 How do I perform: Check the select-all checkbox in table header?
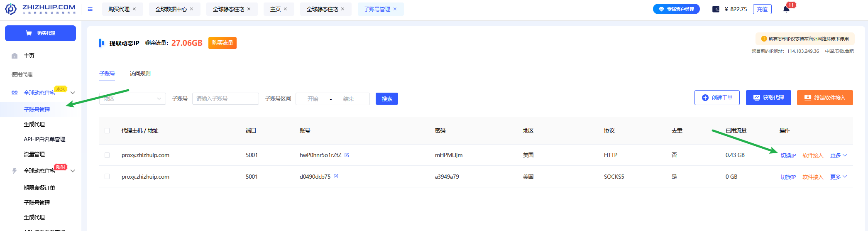107,130
